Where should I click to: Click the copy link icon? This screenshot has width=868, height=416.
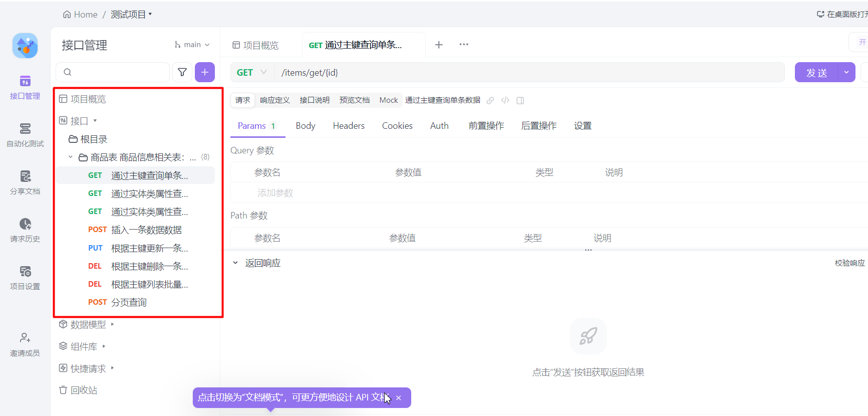[x=490, y=100]
